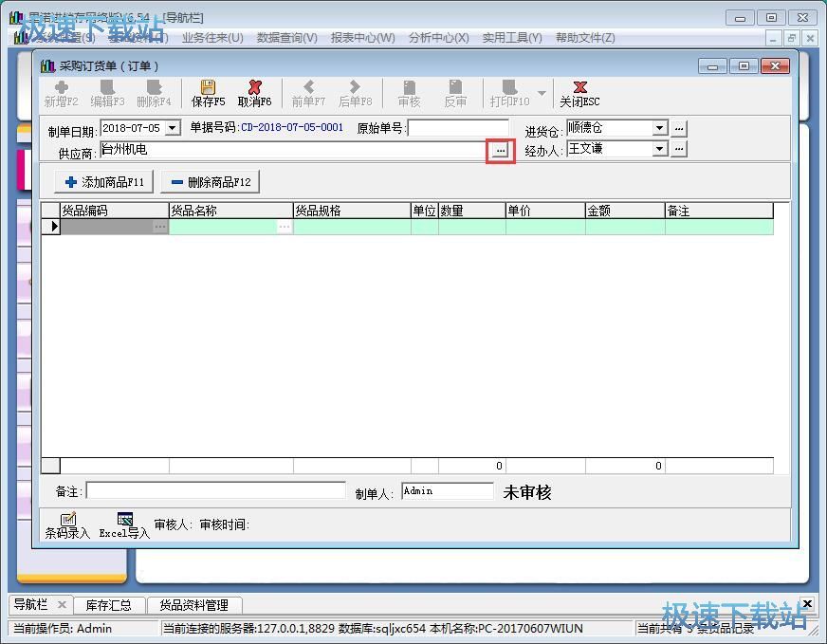Cancel editing with 取消F6

[x=254, y=94]
